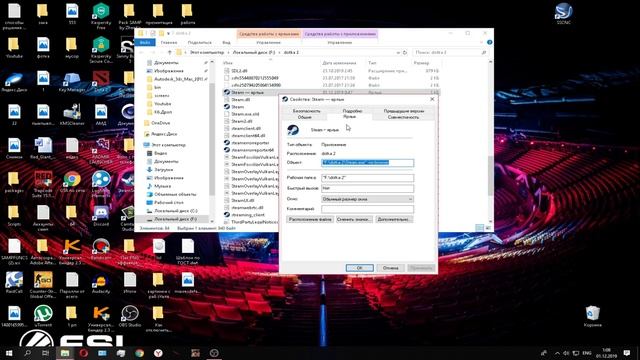Open the uTorrent desktop shortcut
The image size is (640, 360).
click(x=43, y=316)
